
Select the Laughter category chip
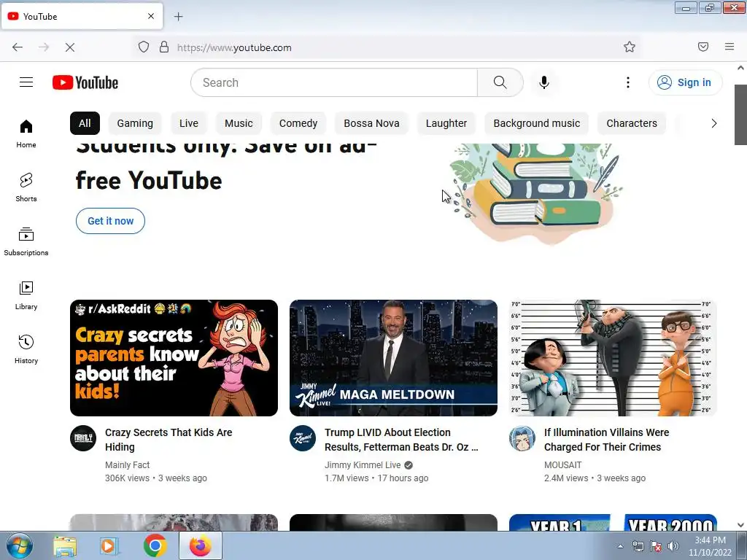[446, 123]
